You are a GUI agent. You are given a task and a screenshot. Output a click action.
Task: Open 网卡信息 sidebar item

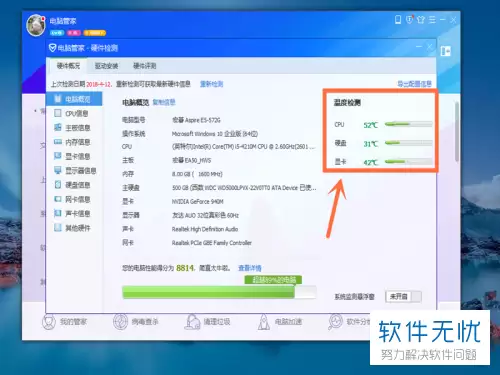click(72, 199)
